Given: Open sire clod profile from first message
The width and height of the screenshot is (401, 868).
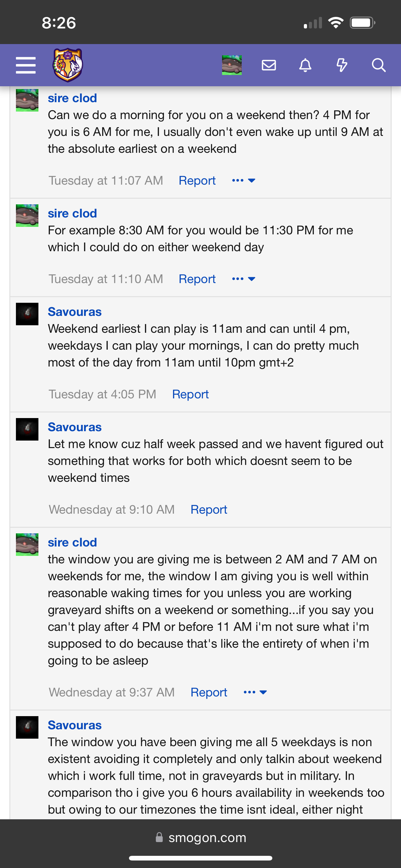Looking at the screenshot, I should 72,98.
